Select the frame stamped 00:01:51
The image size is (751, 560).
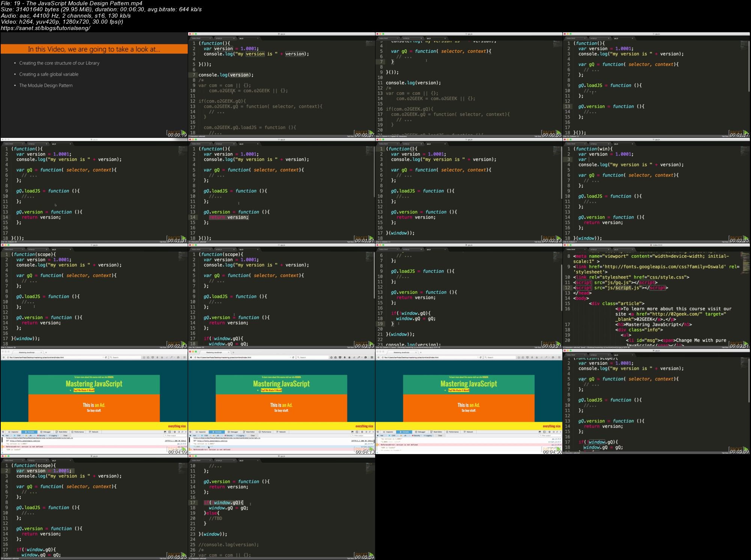[281, 190]
